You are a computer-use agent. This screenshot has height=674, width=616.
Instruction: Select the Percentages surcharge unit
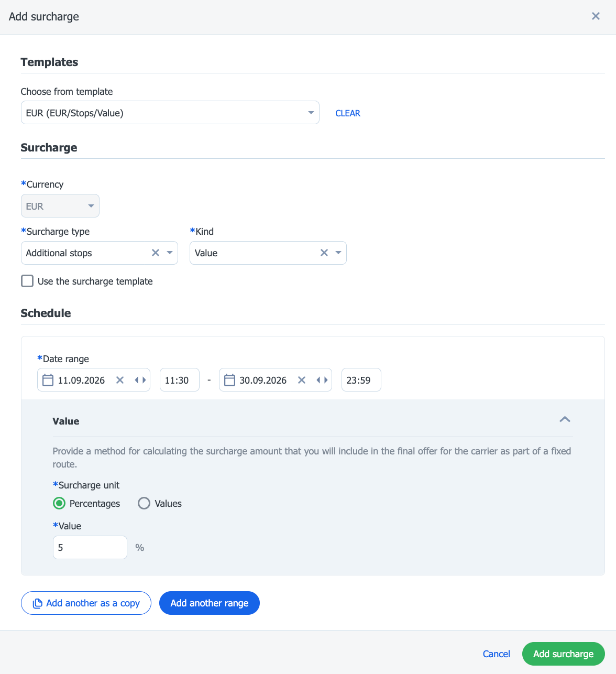(59, 503)
